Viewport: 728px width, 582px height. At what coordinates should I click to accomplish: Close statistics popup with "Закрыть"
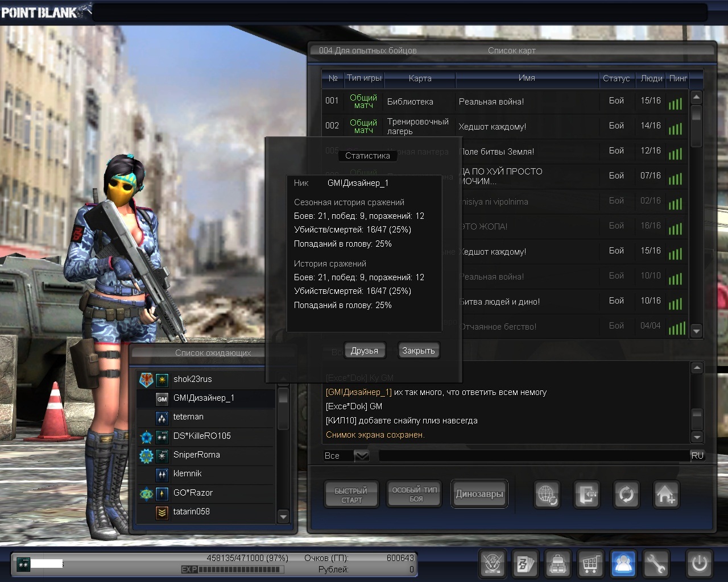click(x=419, y=351)
